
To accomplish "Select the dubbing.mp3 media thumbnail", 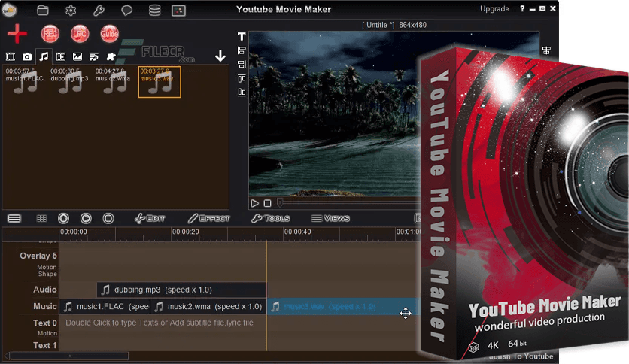I will coord(69,81).
